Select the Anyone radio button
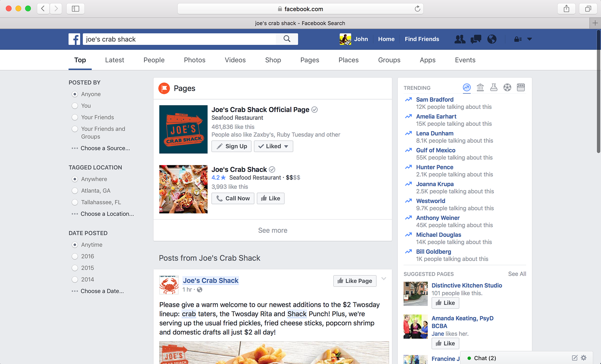Viewport: 601px width, 364px height. (75, 94)
